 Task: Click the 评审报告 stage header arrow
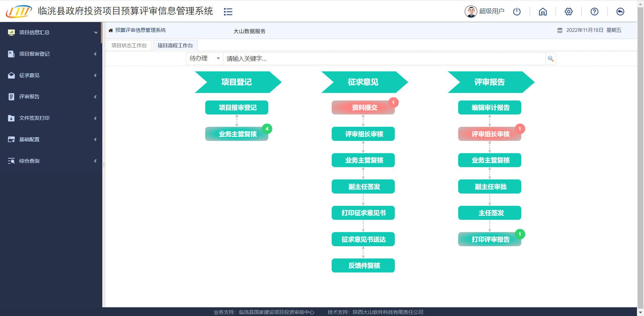(x=491, y=82)
